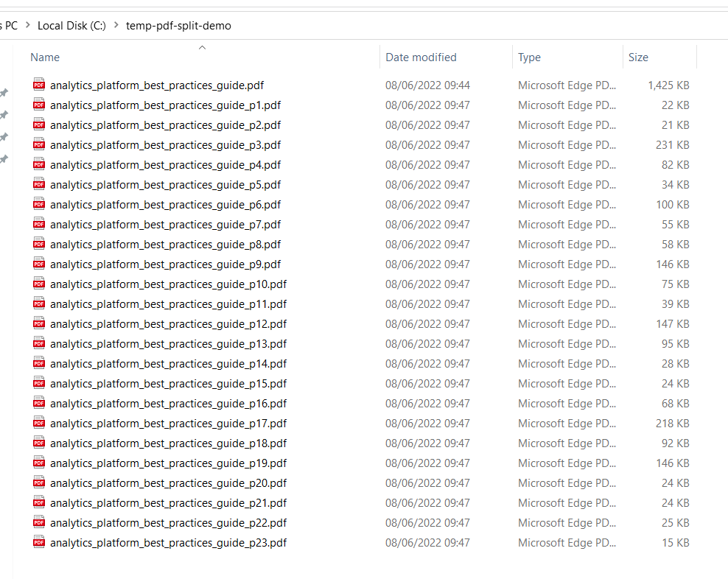Toggle sort order arrow above Name column
Screen dimensions: 728x579
pyautogui.click(x=202, y=47)
